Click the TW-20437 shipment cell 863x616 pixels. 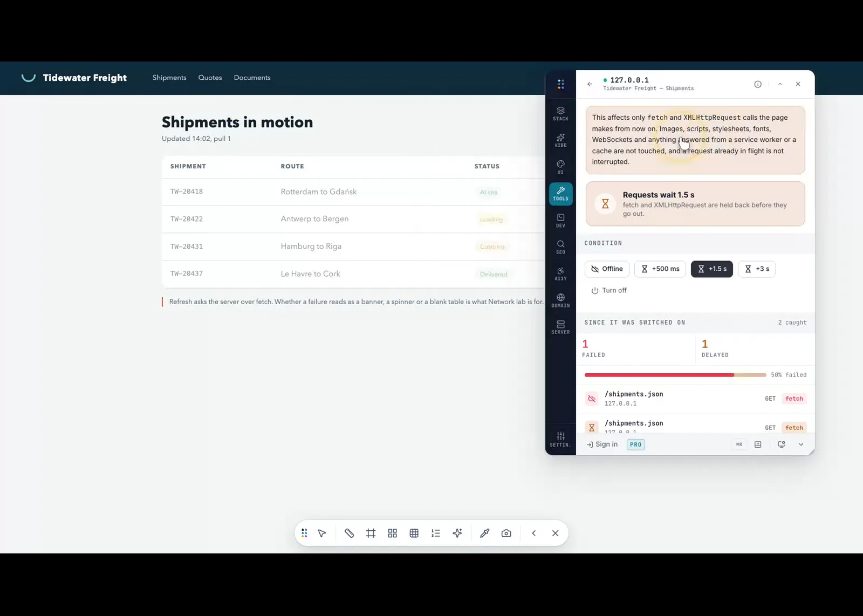(x=187, y=273)
